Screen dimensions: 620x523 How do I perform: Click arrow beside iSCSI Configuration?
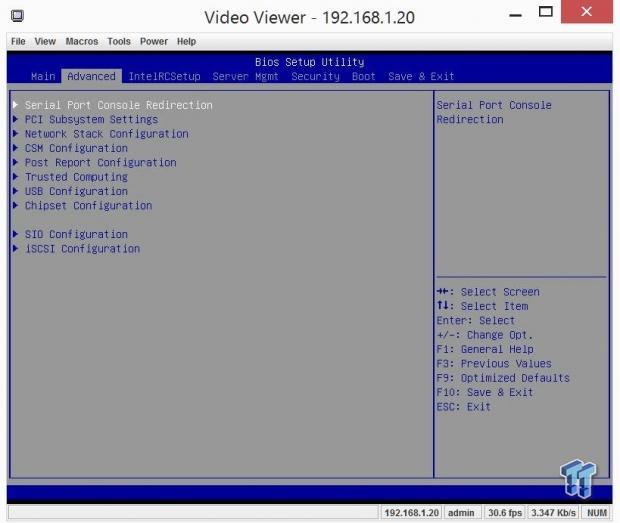[15, 248]
